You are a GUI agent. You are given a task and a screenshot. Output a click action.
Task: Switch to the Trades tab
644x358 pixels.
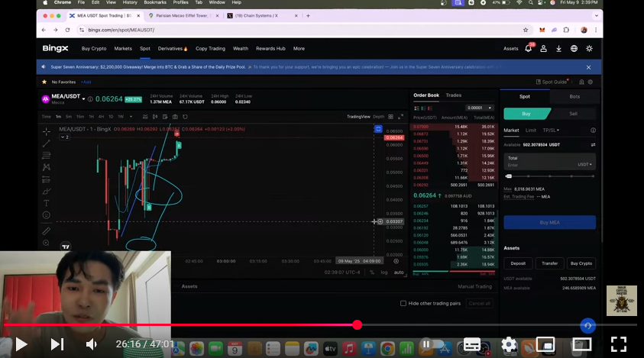click(454, 95)
